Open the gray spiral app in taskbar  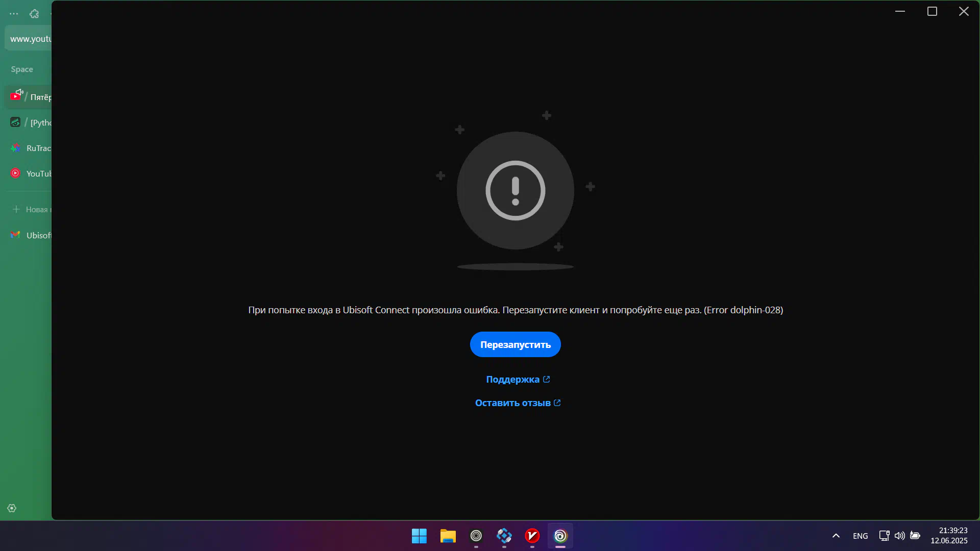coord(476,536)
